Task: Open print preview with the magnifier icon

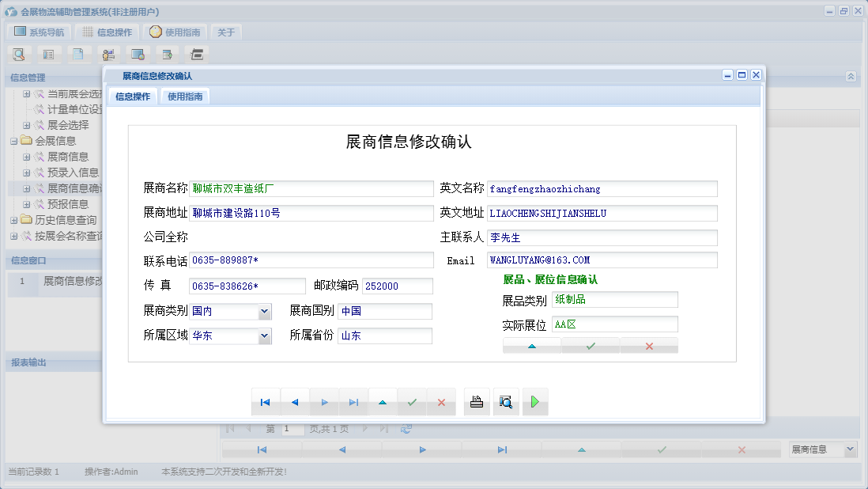Action: tap(506, 402)
